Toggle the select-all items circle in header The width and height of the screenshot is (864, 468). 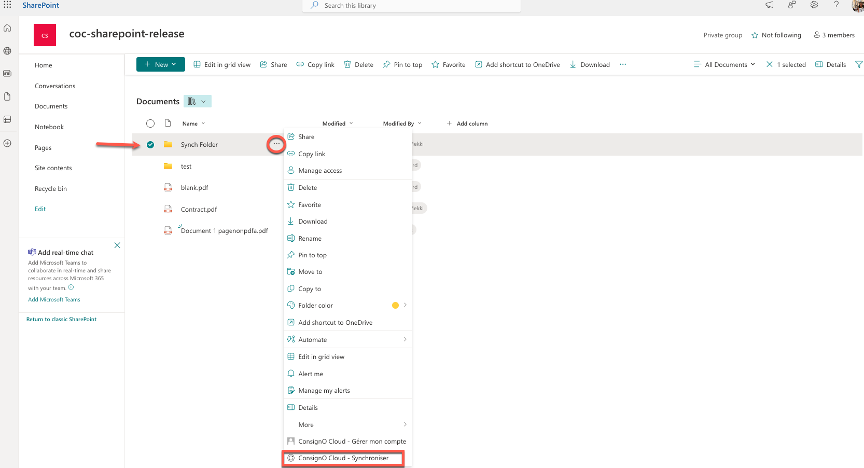pyautogui.click(x=150, y=123)
